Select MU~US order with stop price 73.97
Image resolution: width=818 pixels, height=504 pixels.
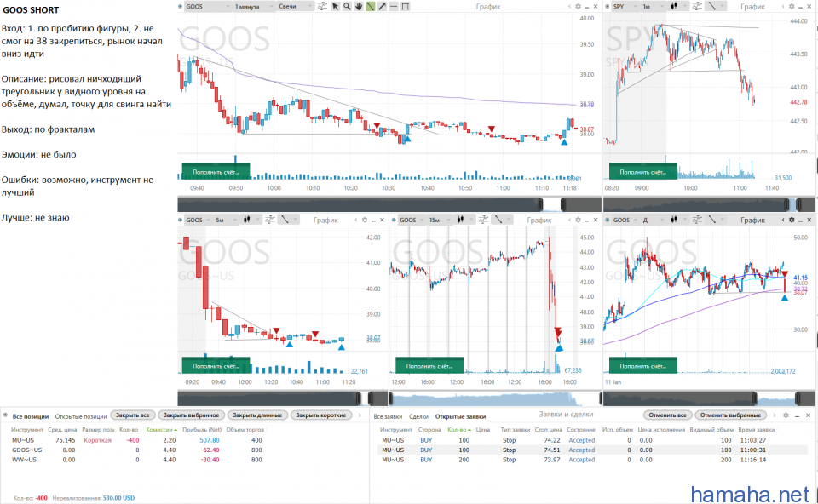point(593,461)
